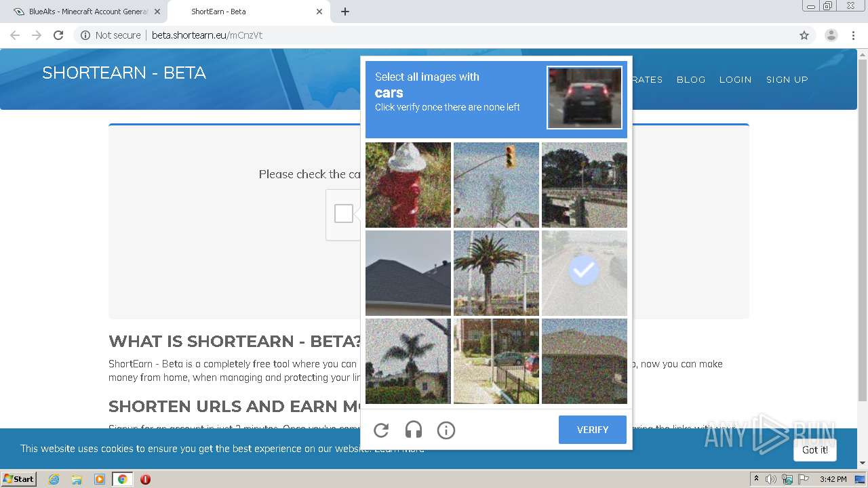Show hidden system tray icons
The image size is (868, 488).
756,479
